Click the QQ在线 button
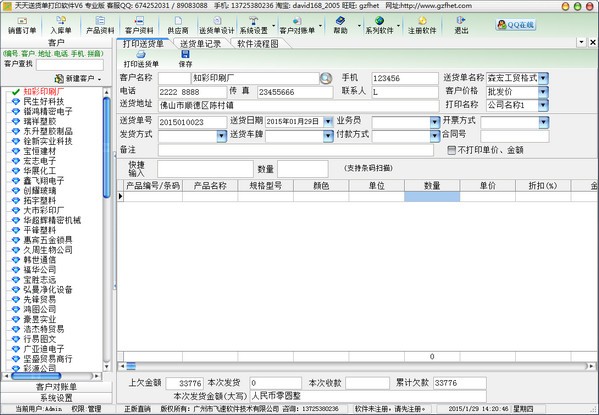The height and width of the screenshot is (415, 599). (516, 25)
